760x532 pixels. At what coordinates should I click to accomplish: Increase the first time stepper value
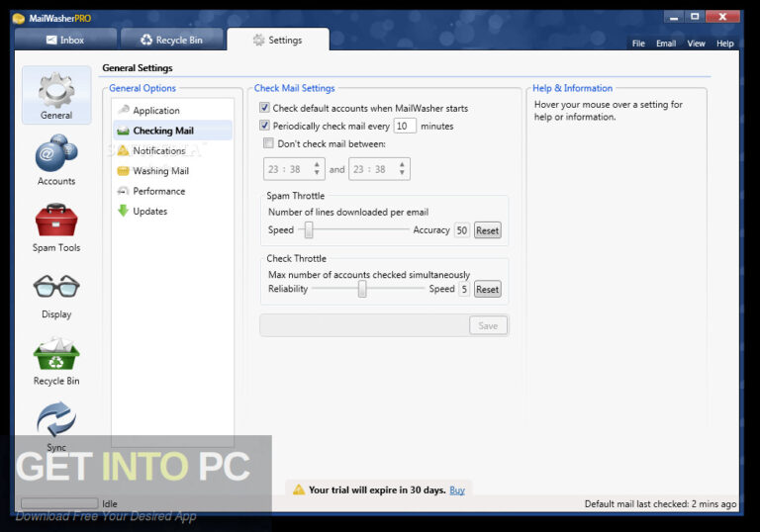[317, 165]
